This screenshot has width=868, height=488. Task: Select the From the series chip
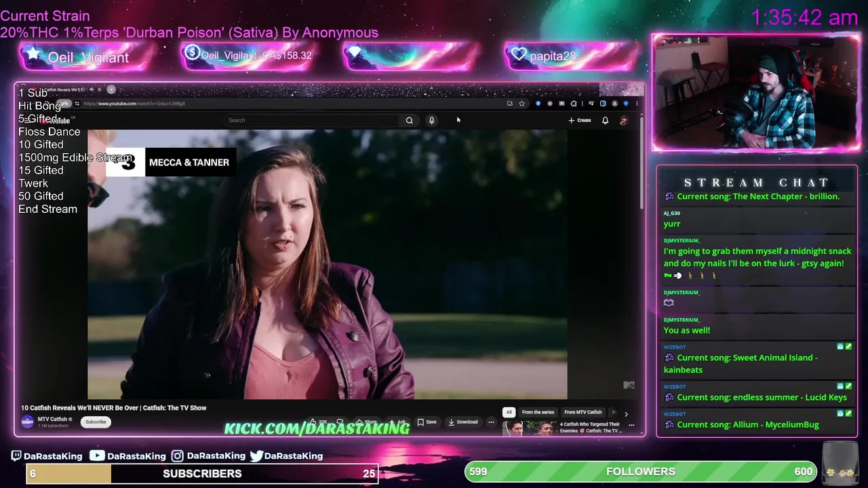(538, 412)
